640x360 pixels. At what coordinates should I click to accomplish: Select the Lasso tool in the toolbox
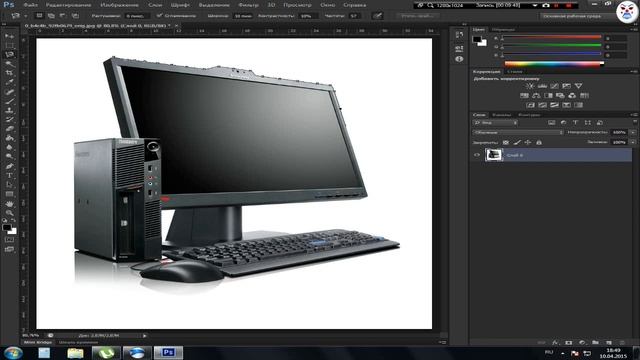pos(9,54)
